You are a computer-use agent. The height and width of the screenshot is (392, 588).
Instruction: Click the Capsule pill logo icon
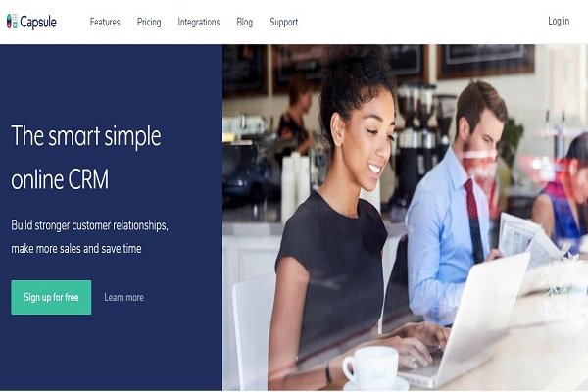coord(12,21)
